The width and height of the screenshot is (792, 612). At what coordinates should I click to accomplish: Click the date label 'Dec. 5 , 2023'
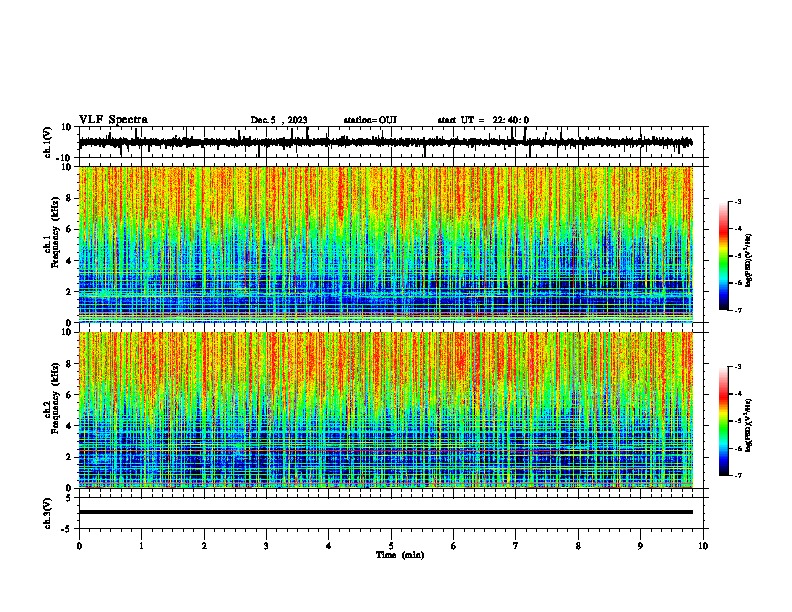[279, 120]
